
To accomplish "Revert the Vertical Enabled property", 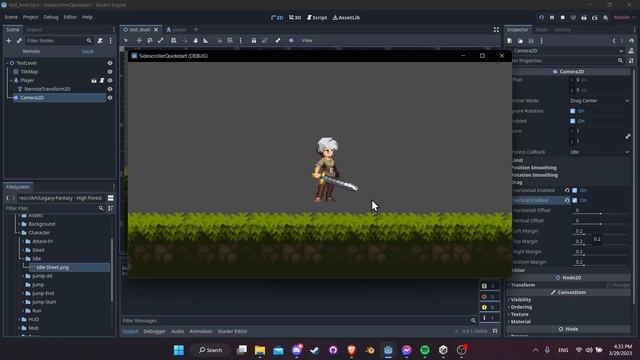I will point(567,200).
